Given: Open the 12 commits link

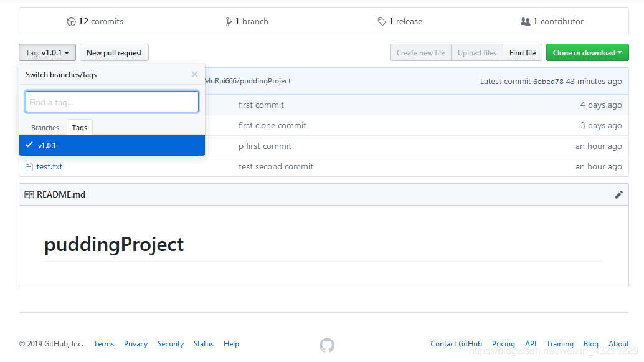Looking at the screenshot, I should point(95,21).
